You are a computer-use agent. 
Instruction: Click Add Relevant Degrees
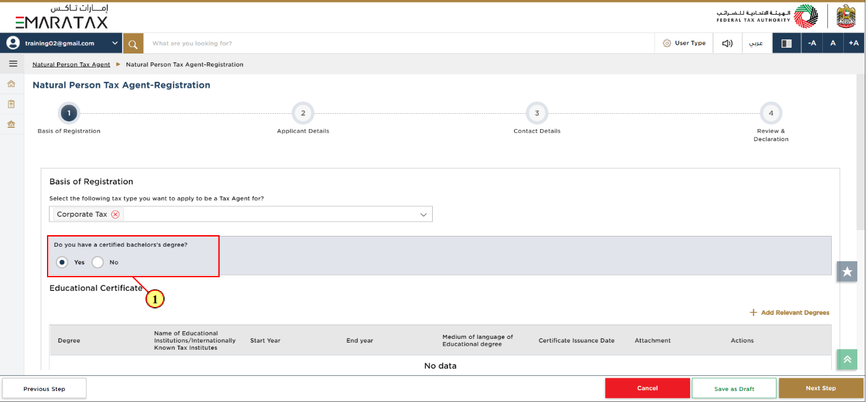pos(790,313)
